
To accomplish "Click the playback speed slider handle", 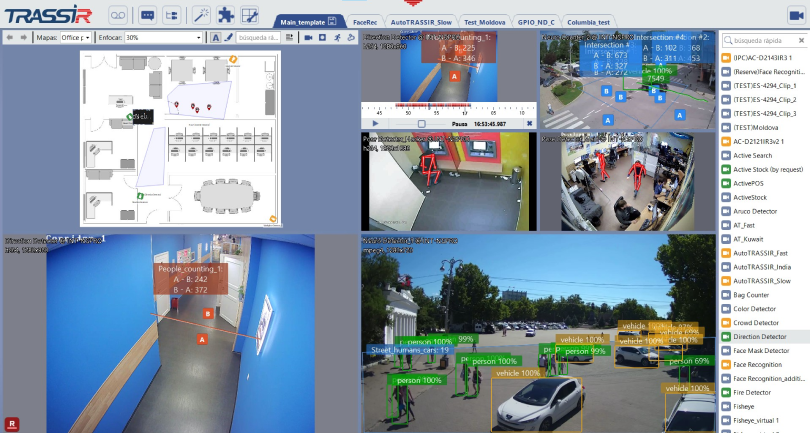I will click(x=421, y=123).
